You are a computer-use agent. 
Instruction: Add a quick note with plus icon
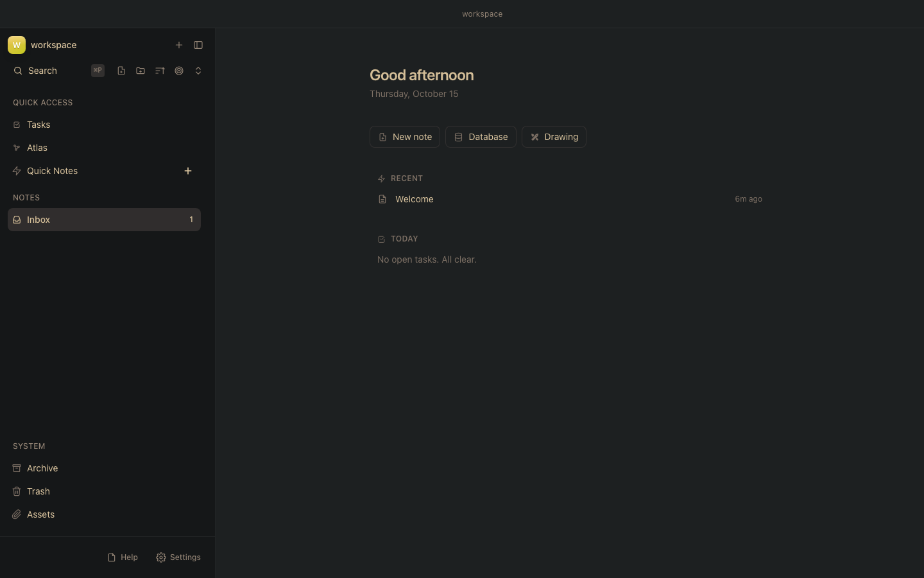(x=188, y=171)
